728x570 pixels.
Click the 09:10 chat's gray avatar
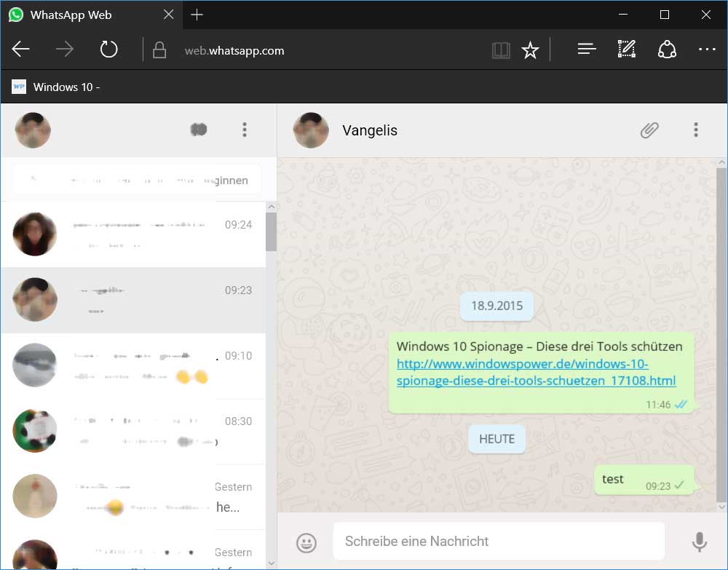coord(35,365)
